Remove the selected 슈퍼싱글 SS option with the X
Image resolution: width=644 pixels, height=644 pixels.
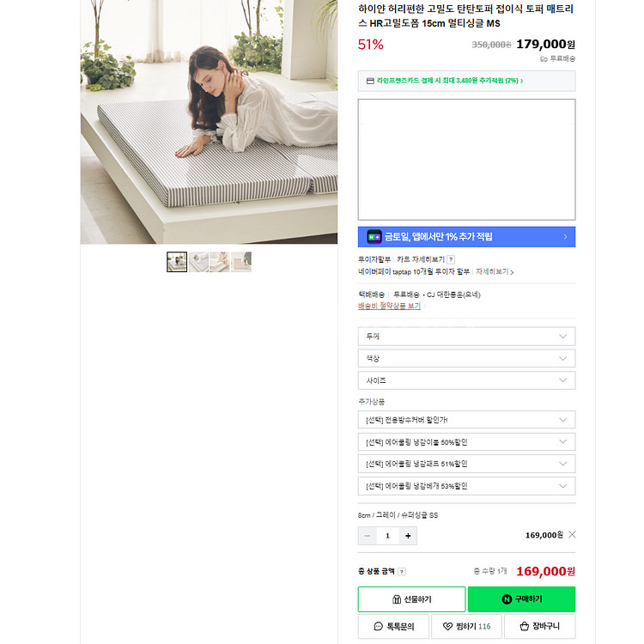tap(572, 535)
